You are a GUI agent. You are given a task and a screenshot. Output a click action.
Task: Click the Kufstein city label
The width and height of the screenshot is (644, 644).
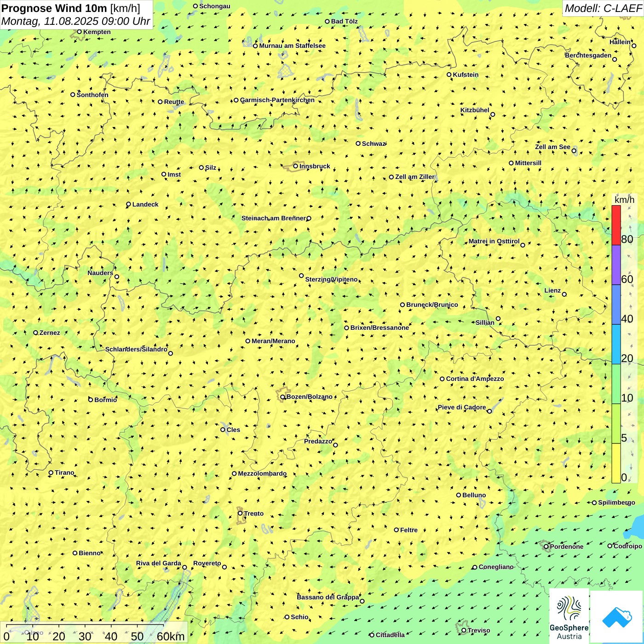pyautogui.click(x=466, y=75)
